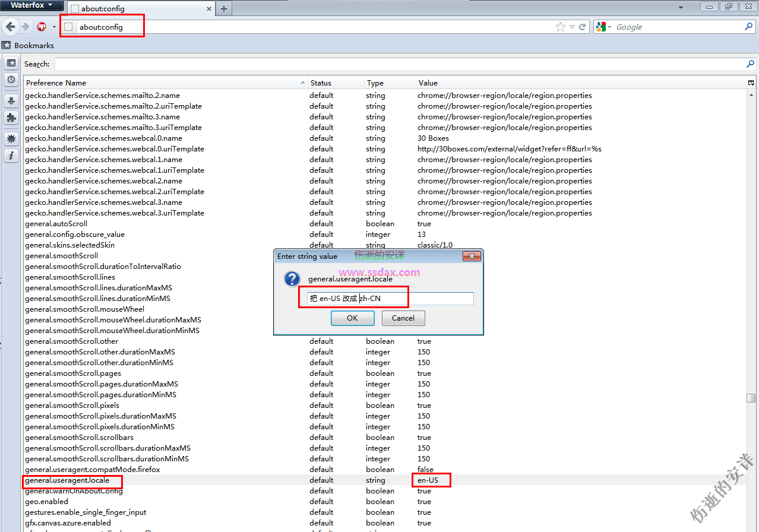The width and height of the screenshot is (759, 532).
Task: Open the history clock sidebar icon
Action: pyautogui.click(x=11, y=79)
